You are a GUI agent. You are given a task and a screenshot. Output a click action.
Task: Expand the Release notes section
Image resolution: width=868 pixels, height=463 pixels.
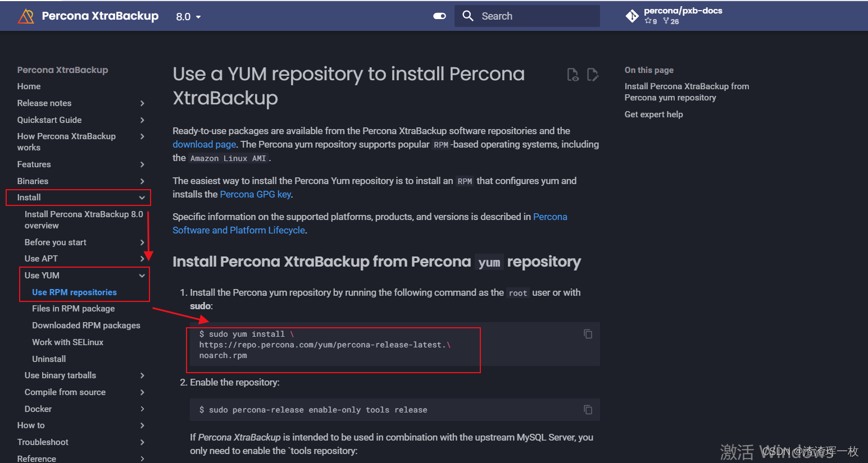tap(142, 103)
